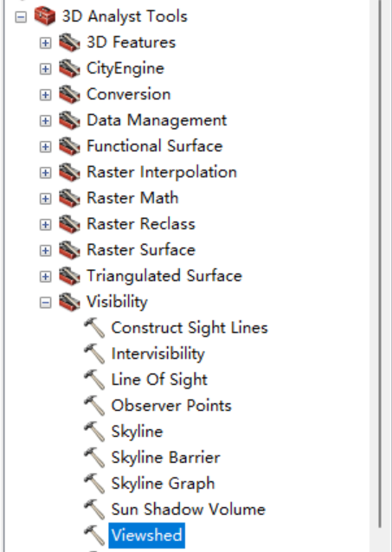The image size is (392, 552).
Task: Click the toolset icon next to CityEngine
Action: click(x=69, y=68)
